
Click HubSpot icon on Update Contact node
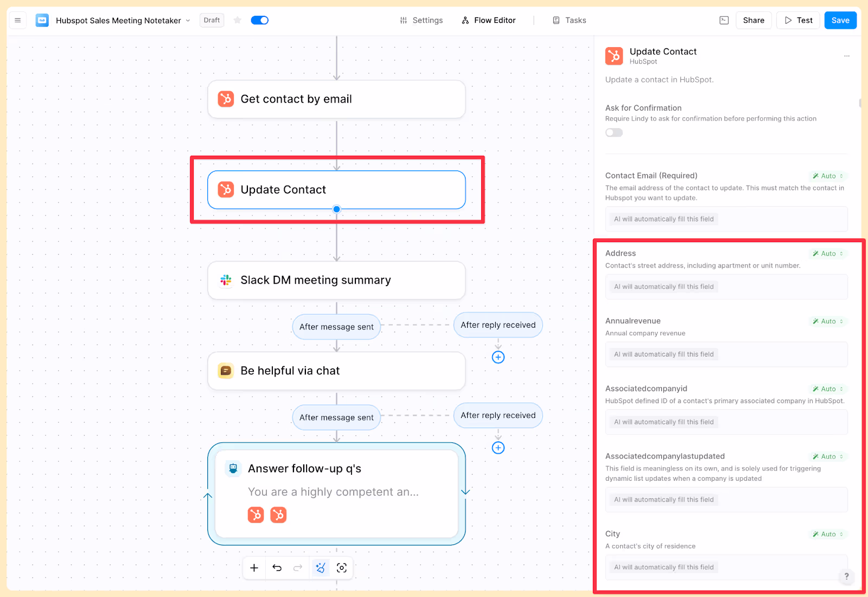click(x=226, y=189)
